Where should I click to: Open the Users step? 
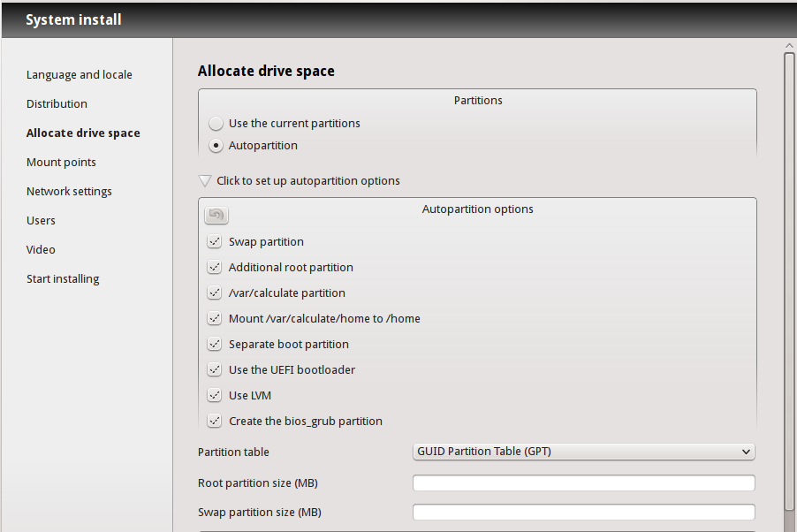coord(41,220)
